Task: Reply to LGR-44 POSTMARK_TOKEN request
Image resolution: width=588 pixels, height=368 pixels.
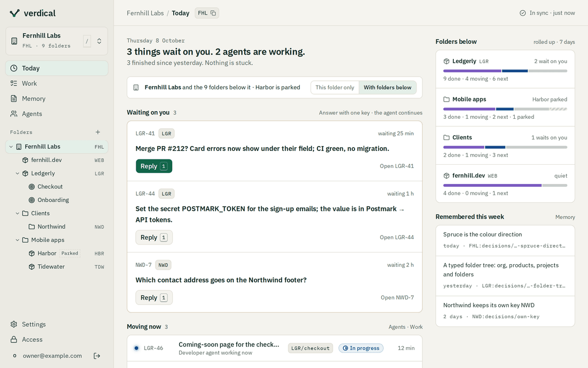Action: 154,237
